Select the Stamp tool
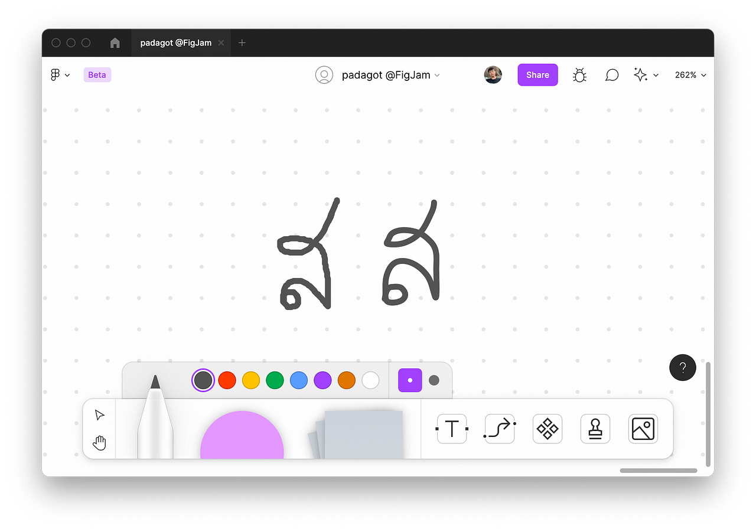This screenshot has height=532, width=756. point(595,429)
